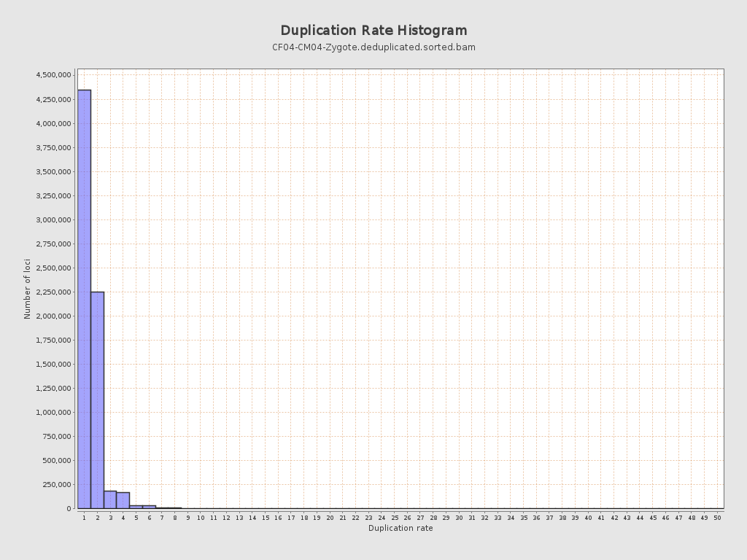747x560 pixels.
Task: Click the y-axis value 4,250,000
Action: pyautogui.click(x=54, y=99)
